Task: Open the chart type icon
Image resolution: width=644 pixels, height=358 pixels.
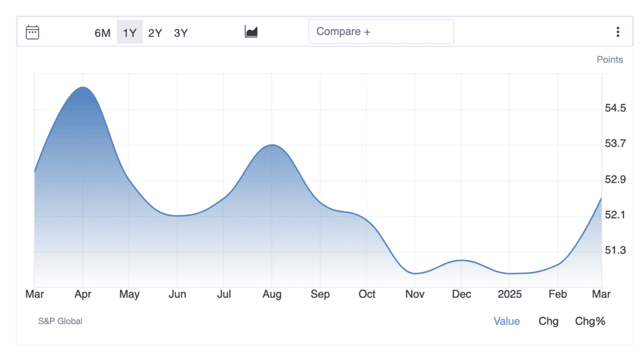Action: 251,32
